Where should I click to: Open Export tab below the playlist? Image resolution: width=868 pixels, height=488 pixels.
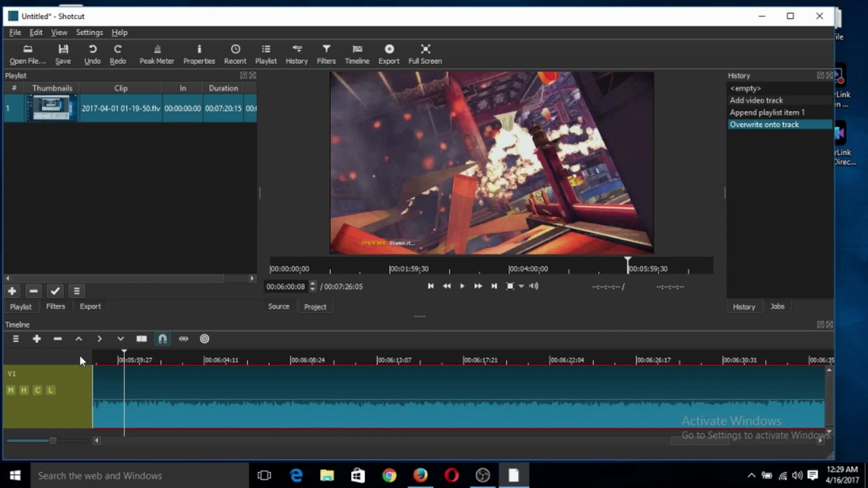90,306
